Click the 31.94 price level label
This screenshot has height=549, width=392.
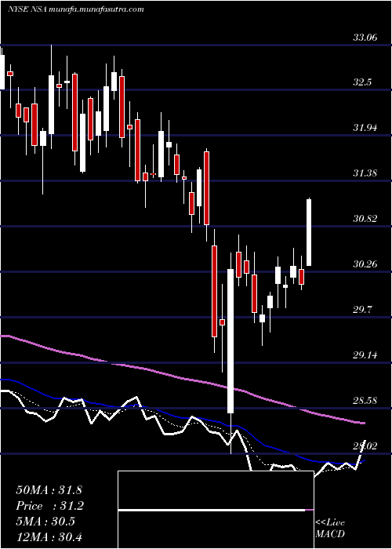point(365,128)
